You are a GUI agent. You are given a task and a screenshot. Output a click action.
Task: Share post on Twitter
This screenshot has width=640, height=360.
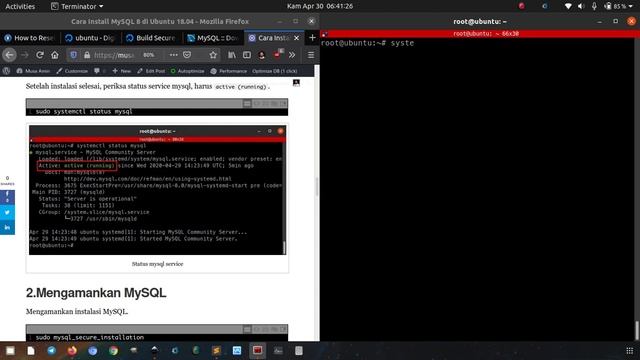click(x=7, y=212)
